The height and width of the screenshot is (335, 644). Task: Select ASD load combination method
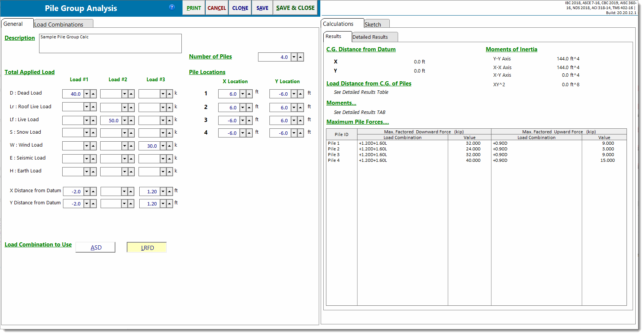pos(96,248)
